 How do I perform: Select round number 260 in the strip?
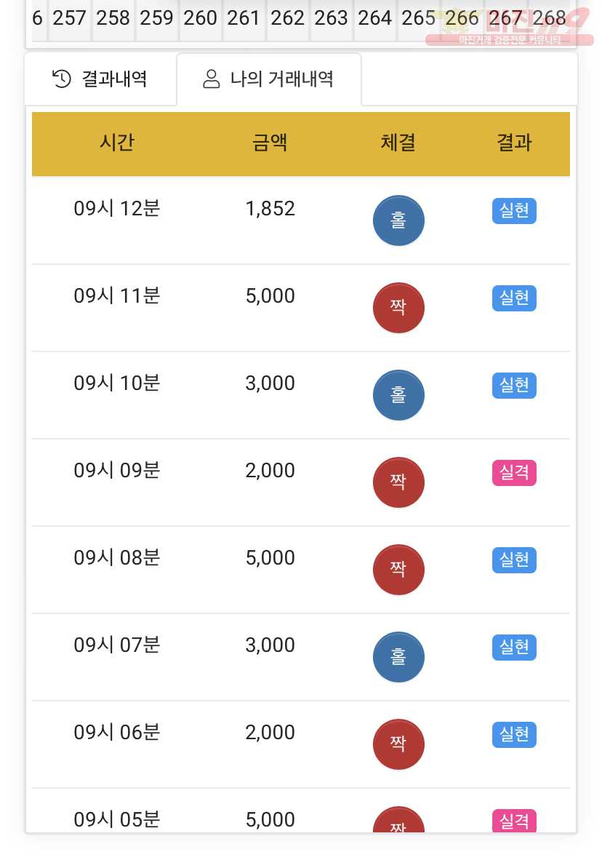click(200, 18)
